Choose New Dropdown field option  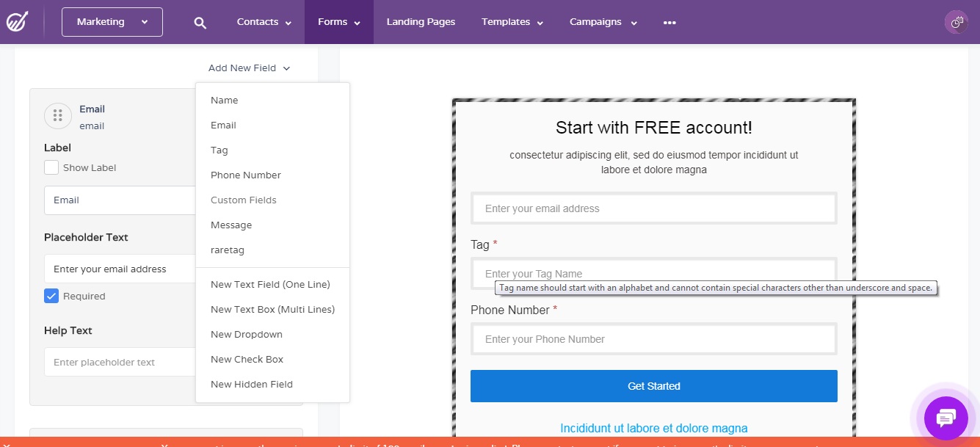point(246,334)
